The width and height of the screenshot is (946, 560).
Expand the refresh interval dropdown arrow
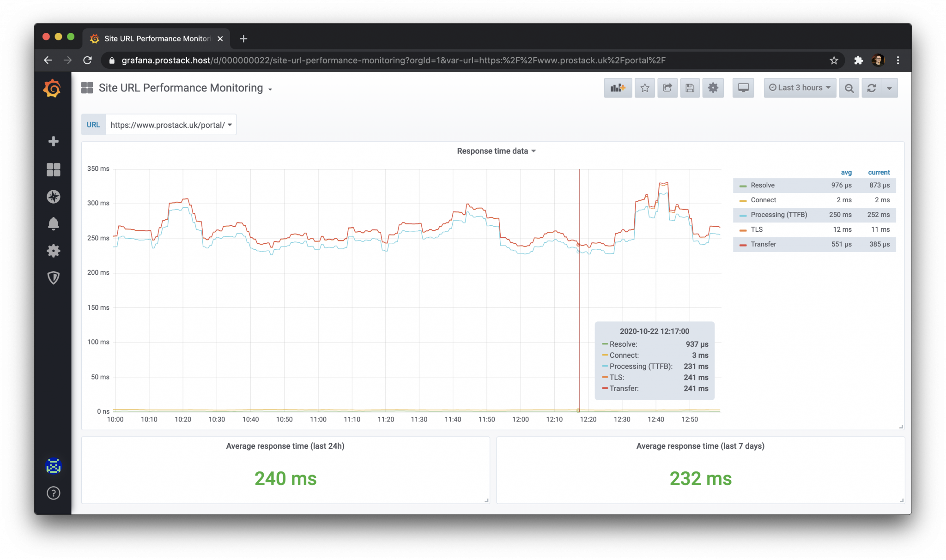pos(889,88)
